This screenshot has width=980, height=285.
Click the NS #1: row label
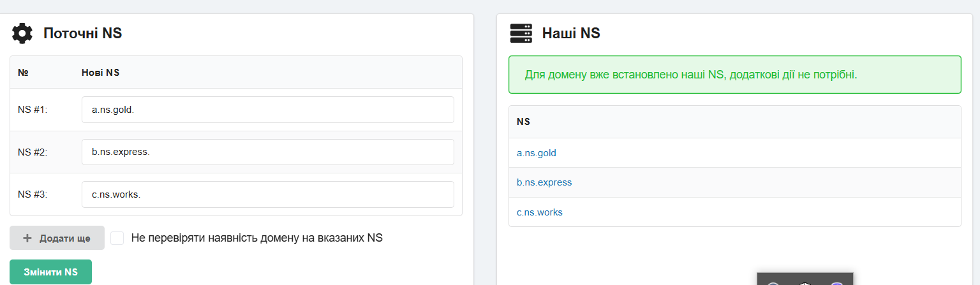point(33,110)
